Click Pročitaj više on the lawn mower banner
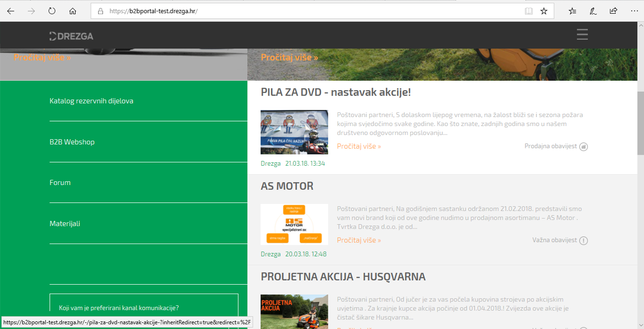The image size is (644, 329). [289, 57]
